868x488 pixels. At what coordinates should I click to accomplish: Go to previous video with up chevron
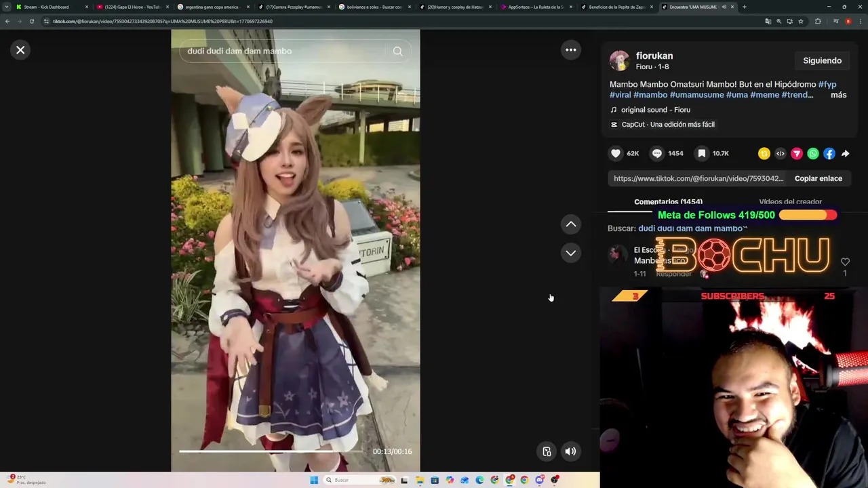point(571,224)
